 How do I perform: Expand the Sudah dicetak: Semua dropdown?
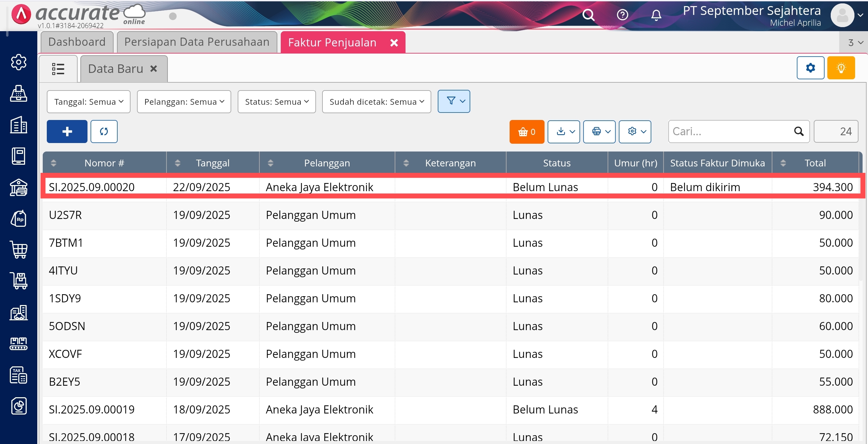coord(376,102)
